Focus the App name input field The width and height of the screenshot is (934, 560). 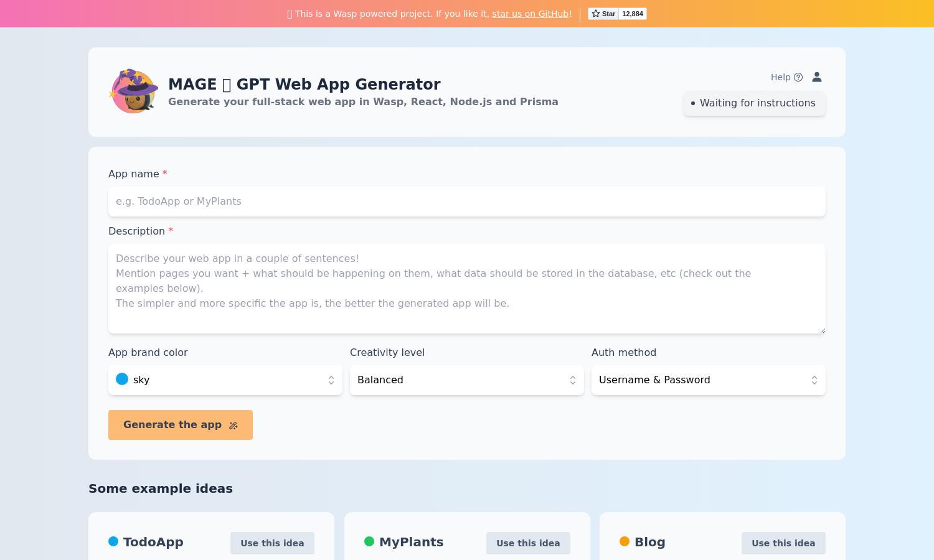point(467,202)
